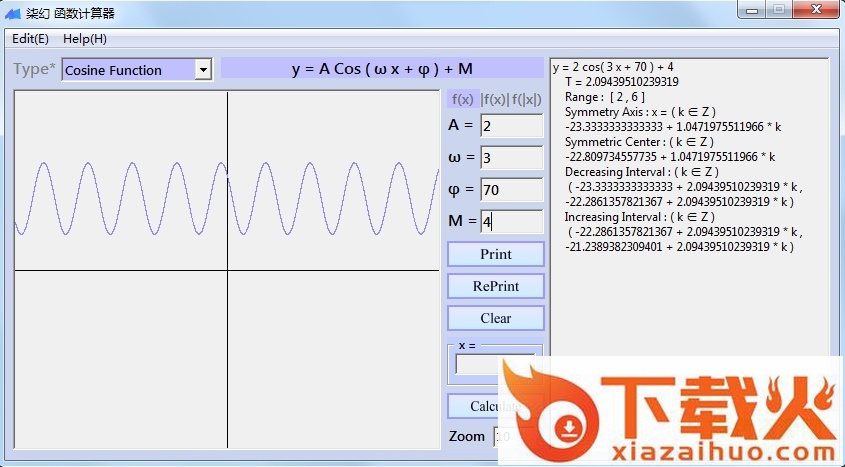Open the Edit(E) menu
Image resolution: width=845 pixels, height=467 pixels.
(31, 39)
